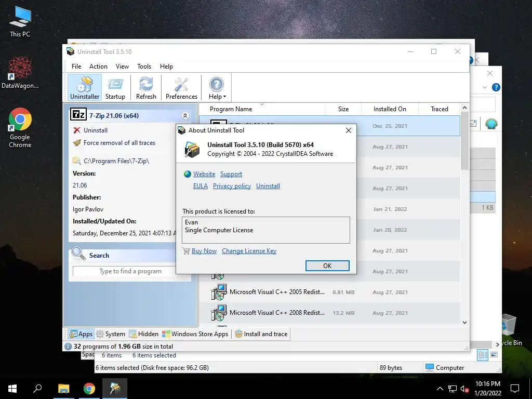Open the Website link in About dialog
The height and width of the screenshot is (399, 532).
pyautogui.click(x=204, y=174)
